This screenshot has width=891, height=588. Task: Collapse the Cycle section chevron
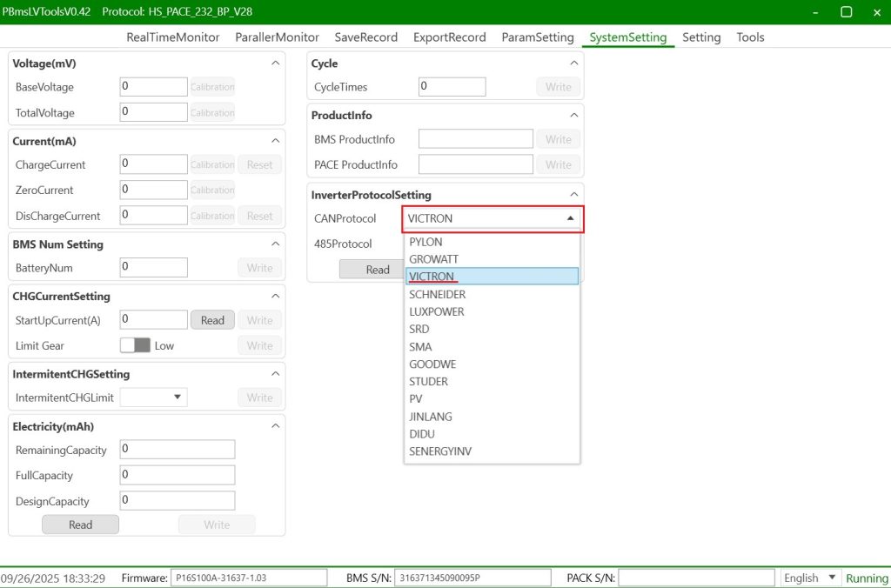[573, 63]
